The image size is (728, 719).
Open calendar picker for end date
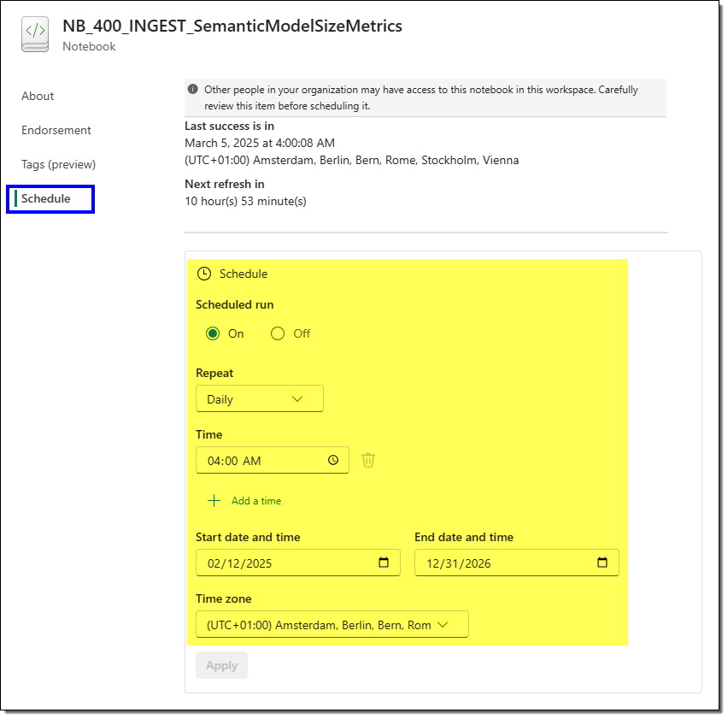pos(602,563)
